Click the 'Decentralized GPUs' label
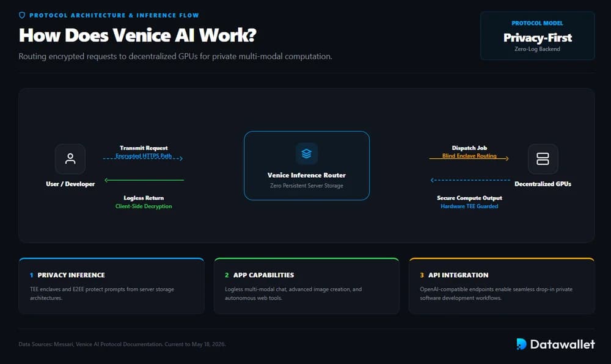611x364 pixels. 543,184
